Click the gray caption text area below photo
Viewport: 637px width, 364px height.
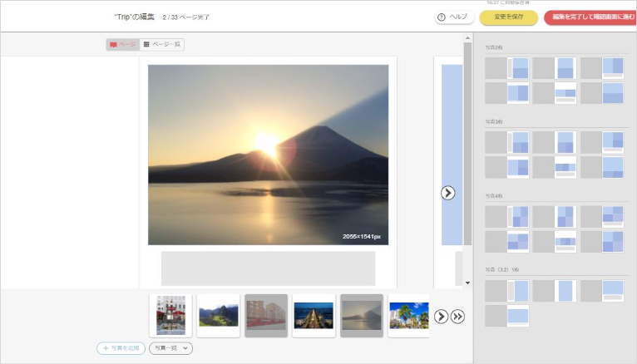268,268
